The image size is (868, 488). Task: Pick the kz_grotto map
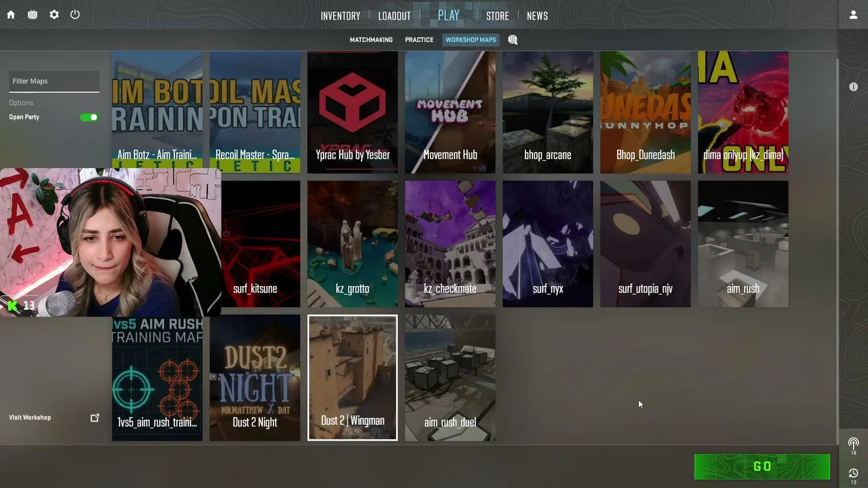point(353,244)
